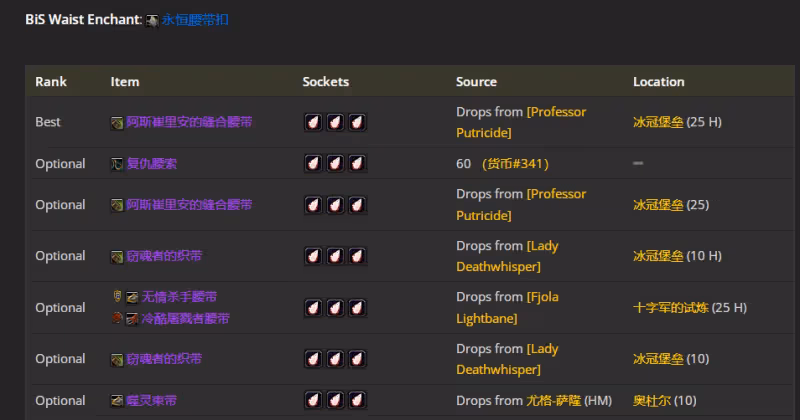Click the middle socket gem in Best row
Image resolution: width=800 pixels, height=420 pixels.
(x=335, y=122)
